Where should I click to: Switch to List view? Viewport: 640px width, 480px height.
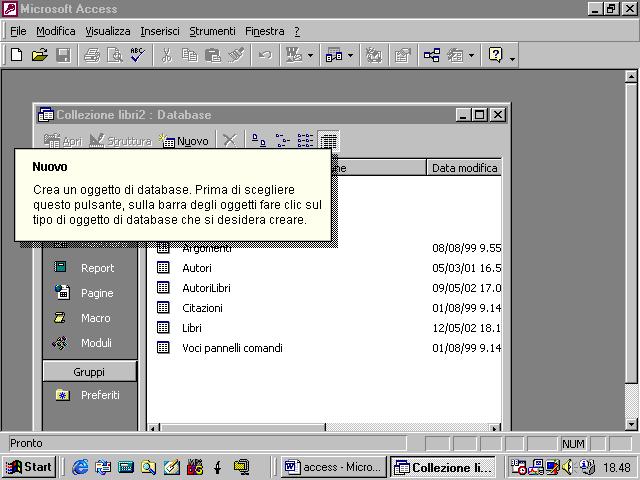(x=305, y=141)
